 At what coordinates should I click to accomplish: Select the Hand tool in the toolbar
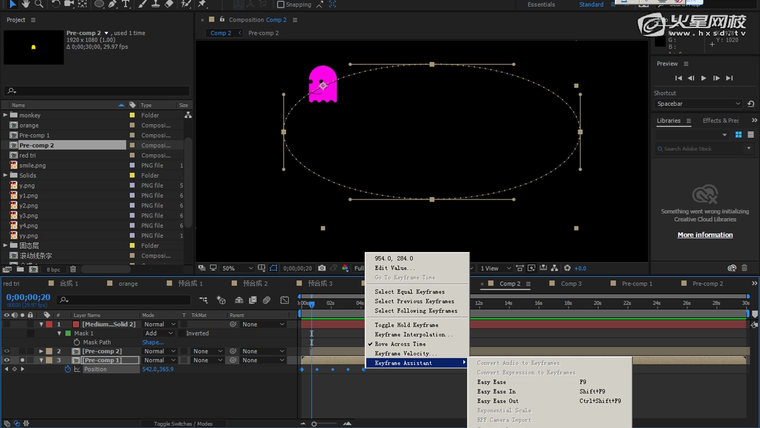click(24, 5)
